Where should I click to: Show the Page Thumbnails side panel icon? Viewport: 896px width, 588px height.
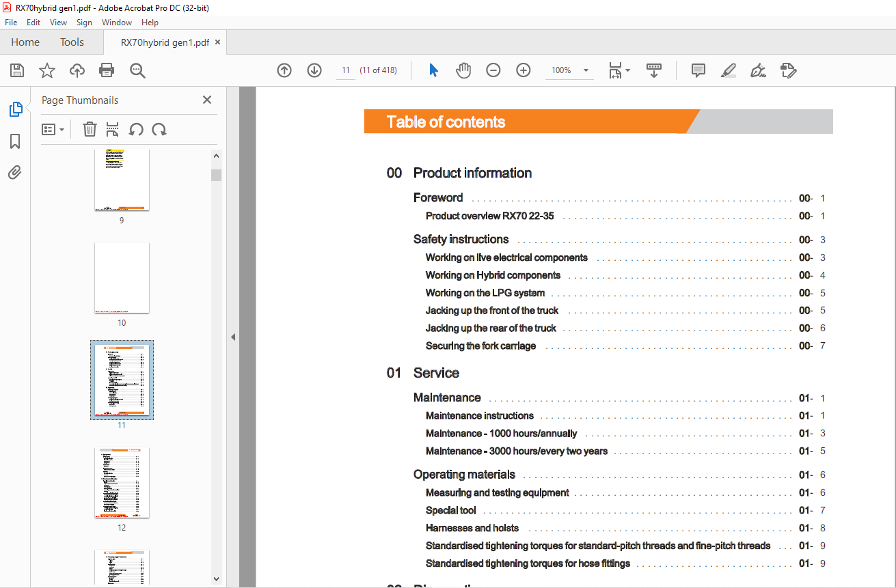[15, 109]
